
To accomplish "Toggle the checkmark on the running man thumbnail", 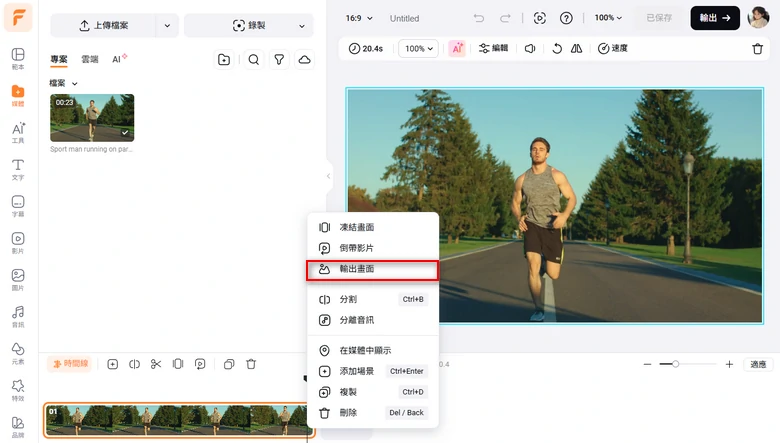I will tap(125, 132).
